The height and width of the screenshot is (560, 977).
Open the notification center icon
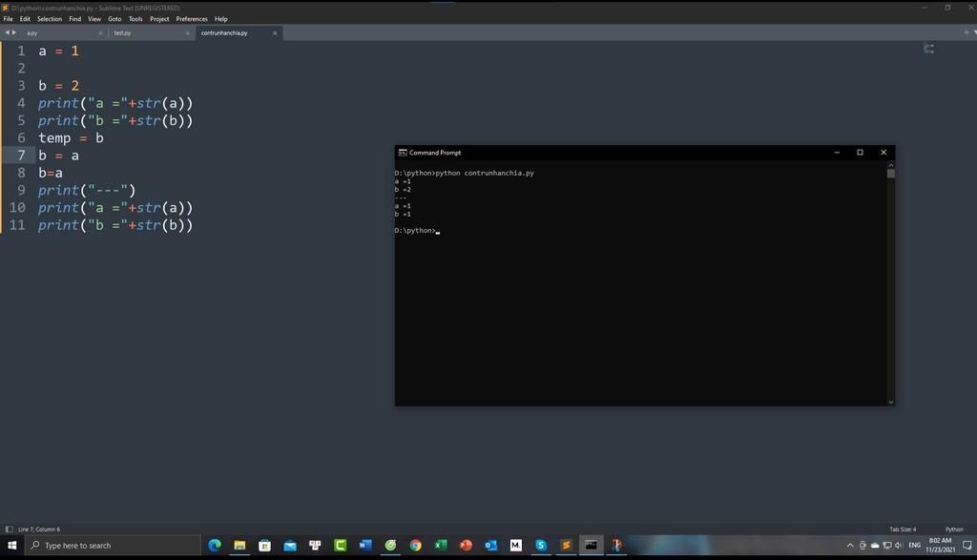click(x=967, y=545)
